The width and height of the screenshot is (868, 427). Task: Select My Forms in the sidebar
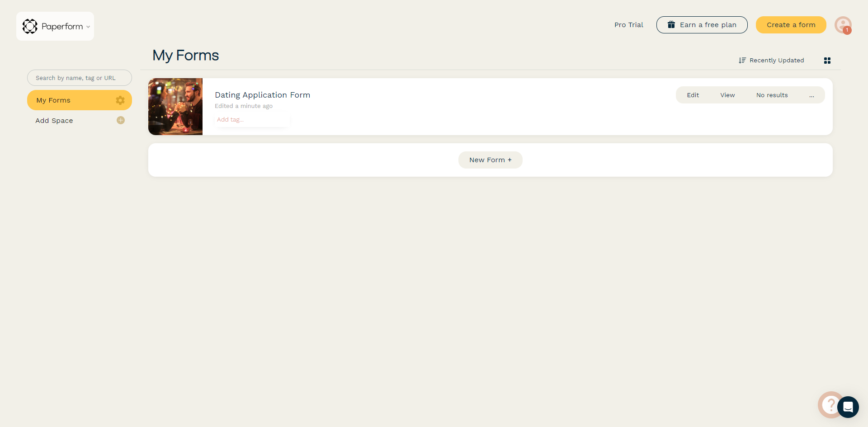point(80,100)
